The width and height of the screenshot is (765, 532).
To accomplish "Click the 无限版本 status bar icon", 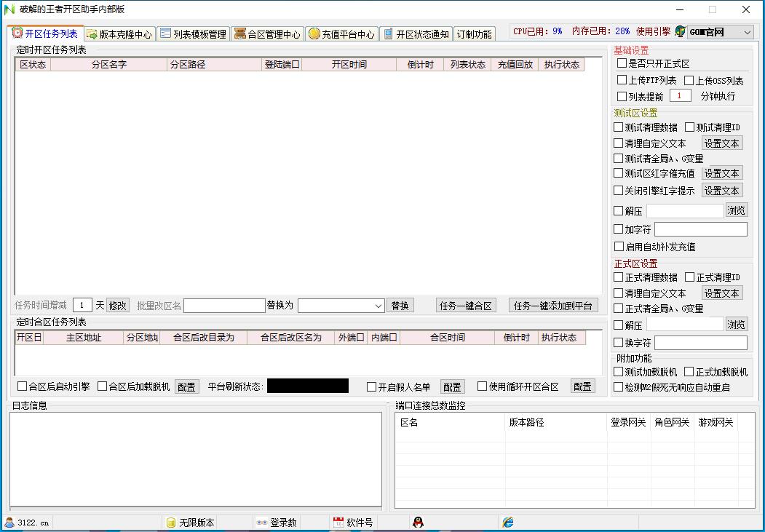I will 170,522.
